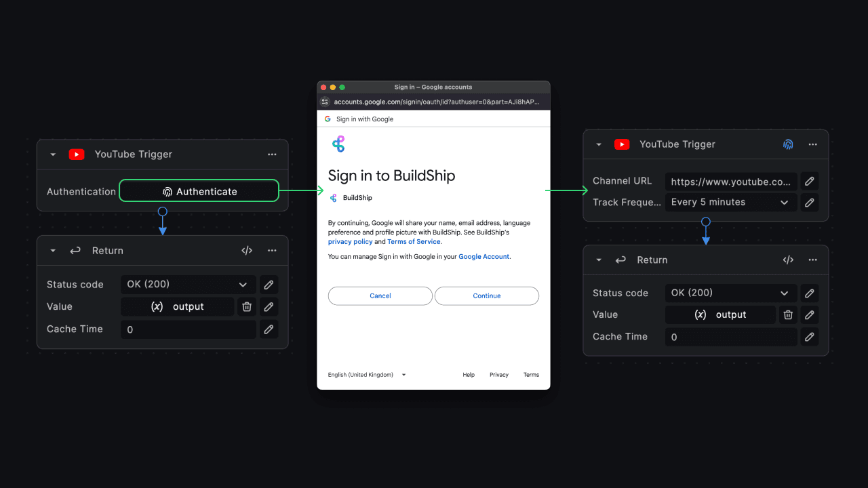
Task: Click the YouTube logo on left trigger node
Action: point(77,155)
